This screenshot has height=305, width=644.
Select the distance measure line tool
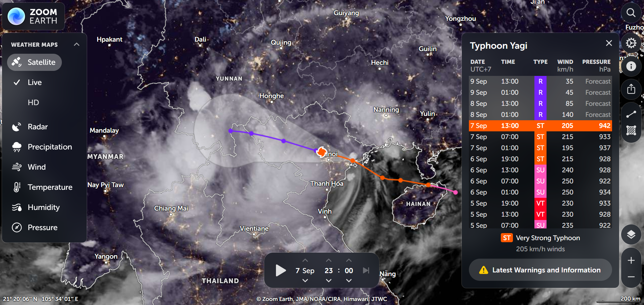[x=631, y=114]
